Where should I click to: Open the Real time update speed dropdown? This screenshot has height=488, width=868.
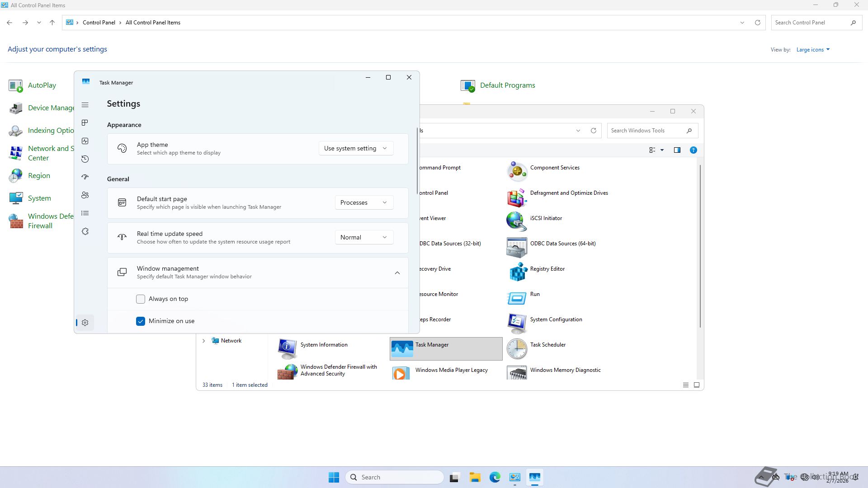363,237
